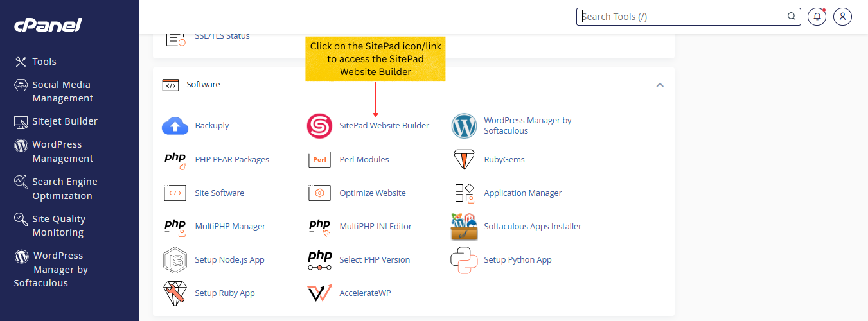The width and height of the screenshot is (868, 321).
Task: Open the Select PHP Version link
Action: 374,259
